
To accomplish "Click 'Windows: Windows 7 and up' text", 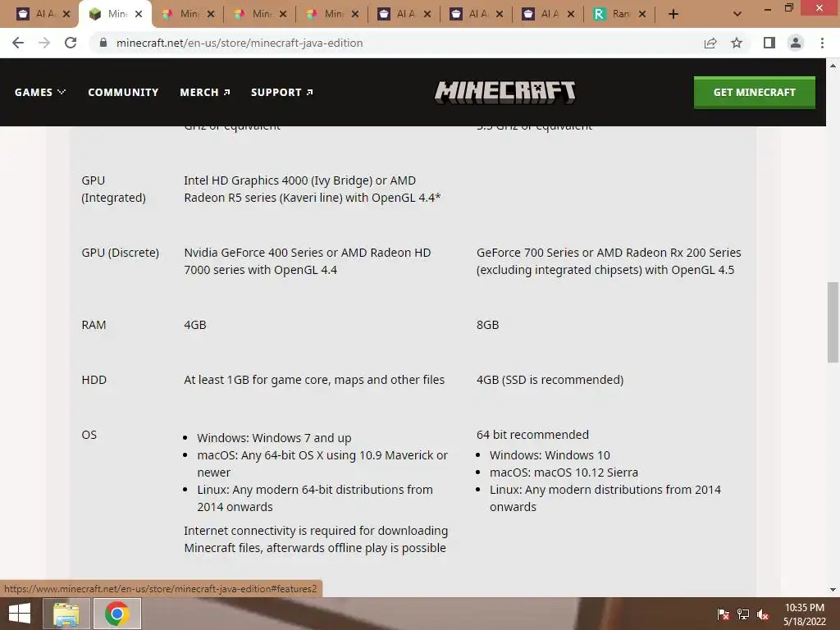I will tap(274, 438).
